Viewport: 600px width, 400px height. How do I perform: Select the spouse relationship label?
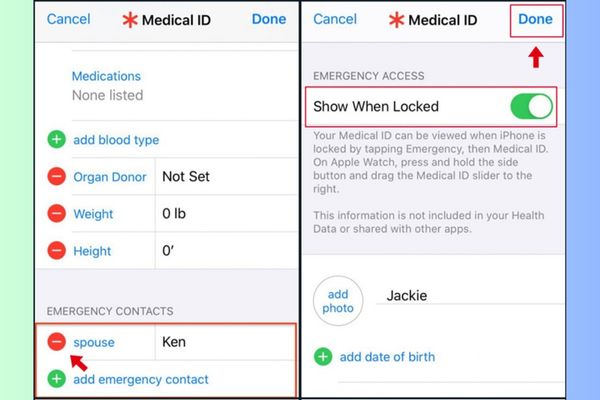pyautogui.click(x=94, y=342)
